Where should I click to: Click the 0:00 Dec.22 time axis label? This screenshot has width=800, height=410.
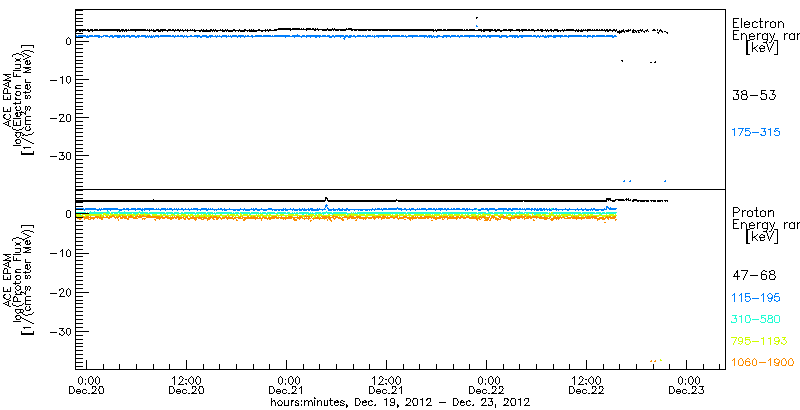pyautogui.click(x=486, y=385)
